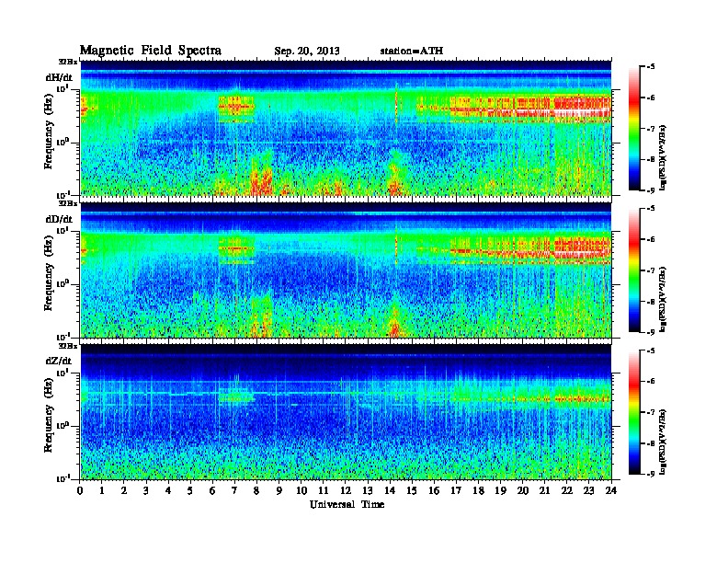Click the hour 24 tick label
Viewport: 728px width, 563px height.
click(x=611, y=490)
